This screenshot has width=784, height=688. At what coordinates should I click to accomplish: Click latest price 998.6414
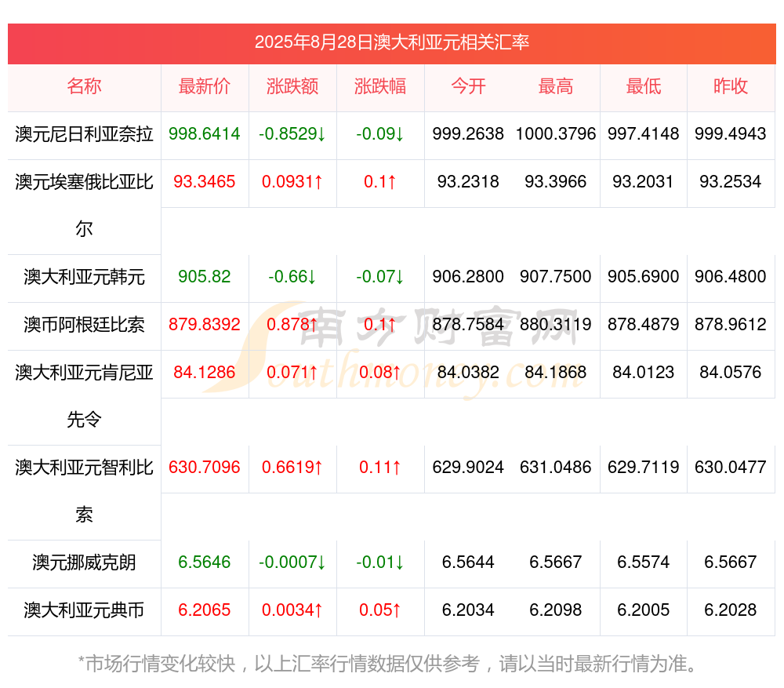point(205,134)
